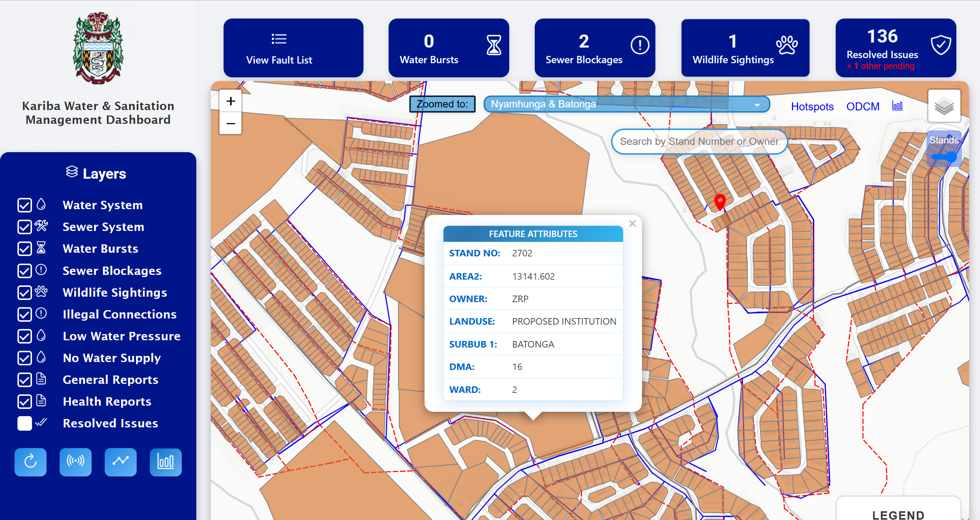980x520 pixels.
Task: Open the line trend chart icon button
Action: [120, 462]
